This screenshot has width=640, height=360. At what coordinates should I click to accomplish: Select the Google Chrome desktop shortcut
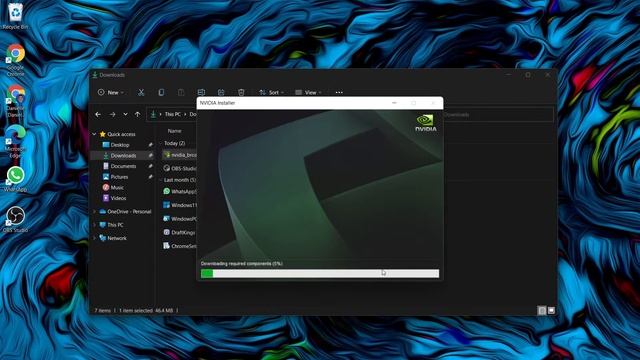pyautogui.click(x=16, y=60)
